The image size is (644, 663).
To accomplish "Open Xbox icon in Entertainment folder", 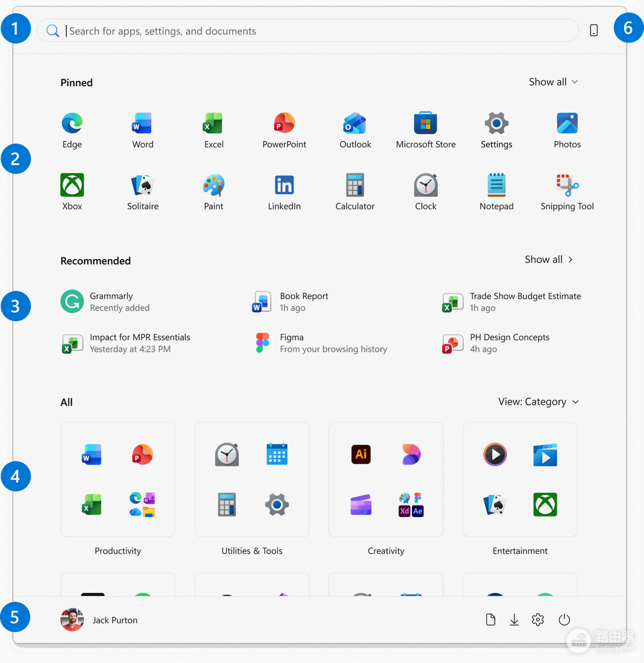I will click(x=545, y=504).
